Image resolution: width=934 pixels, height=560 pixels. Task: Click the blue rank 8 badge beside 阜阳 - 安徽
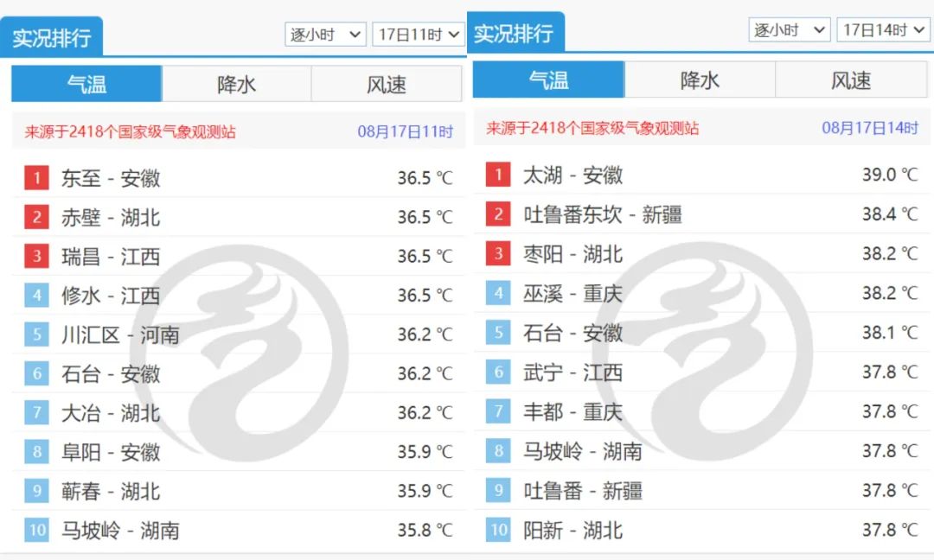(36, 452)
